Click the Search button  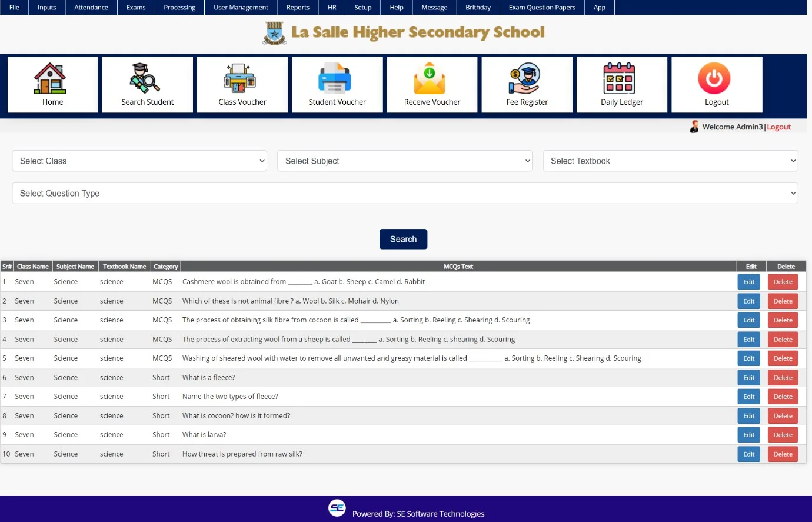403,239
